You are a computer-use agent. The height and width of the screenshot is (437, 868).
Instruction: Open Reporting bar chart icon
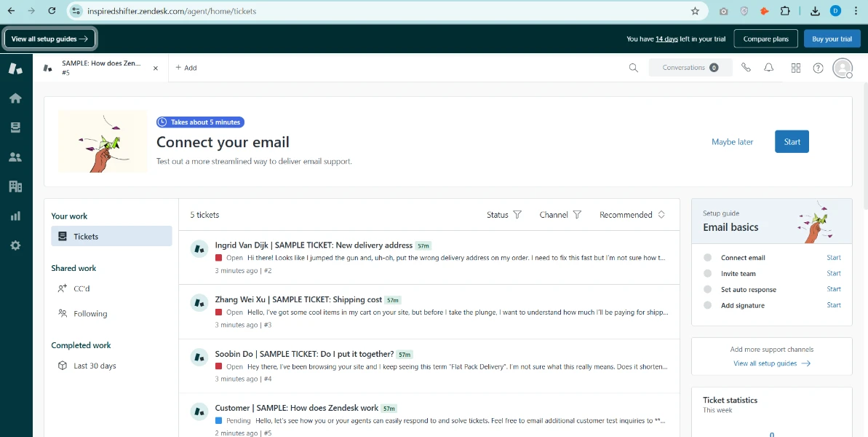[15, 216]
